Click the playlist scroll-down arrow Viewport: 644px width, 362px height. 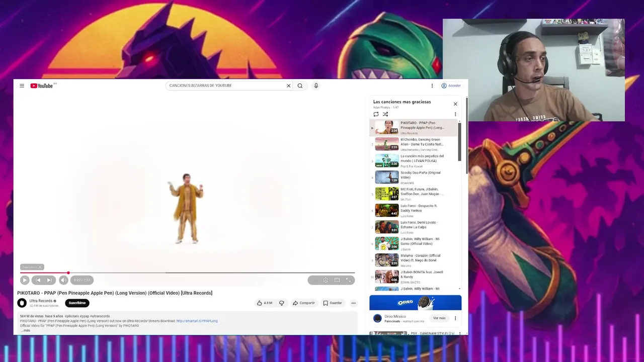459,289
